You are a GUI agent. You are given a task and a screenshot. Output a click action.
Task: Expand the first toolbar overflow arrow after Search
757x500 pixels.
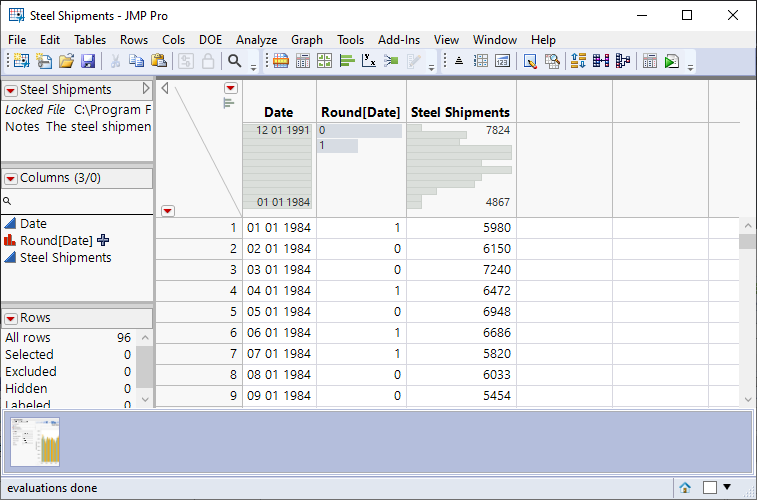(253, 68)
